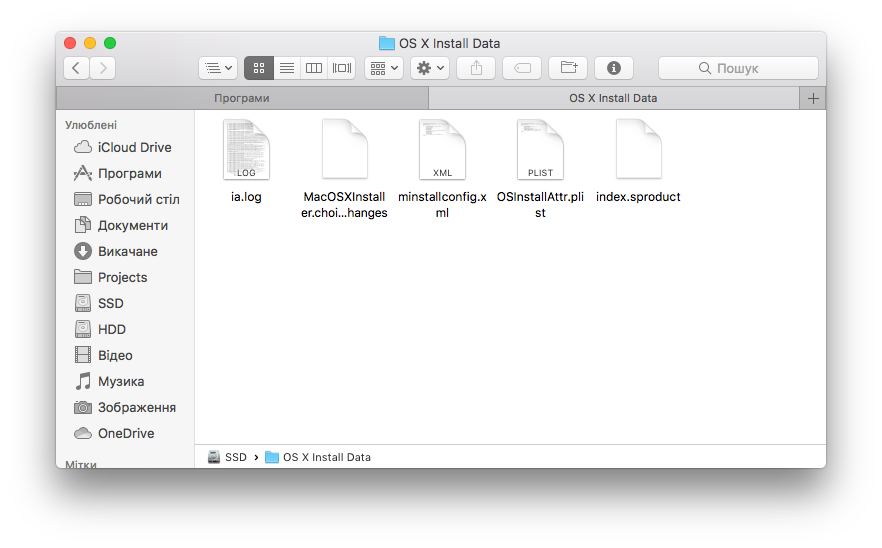Click OS X Install Data in path bar

[318, 457]
